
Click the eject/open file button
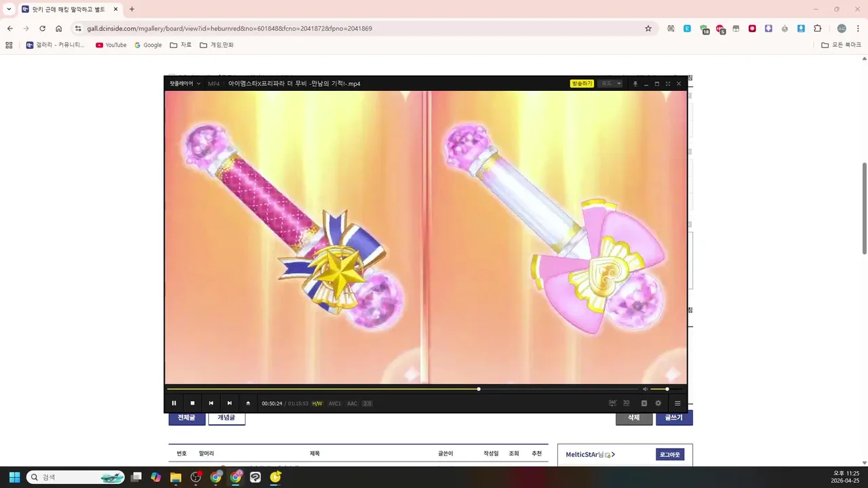(248, 403)
